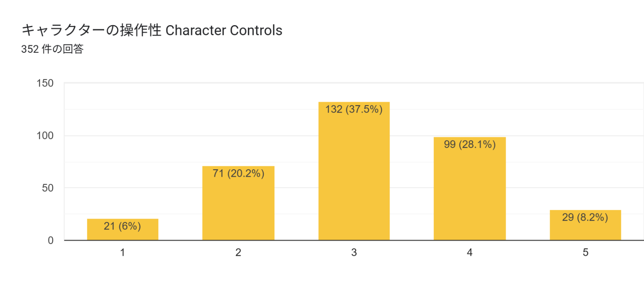
Task: Click the '352 件の回答' response count text
Action: coord(53,49)
